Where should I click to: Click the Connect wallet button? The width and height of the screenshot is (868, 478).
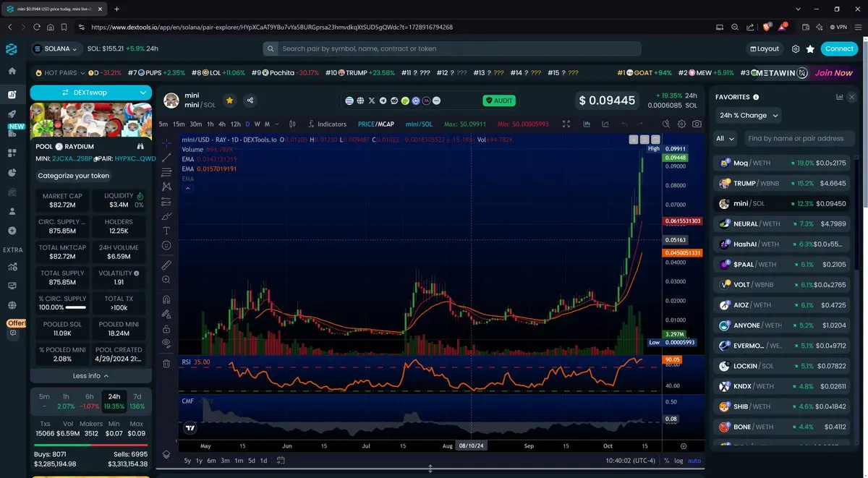pos(839,48)
